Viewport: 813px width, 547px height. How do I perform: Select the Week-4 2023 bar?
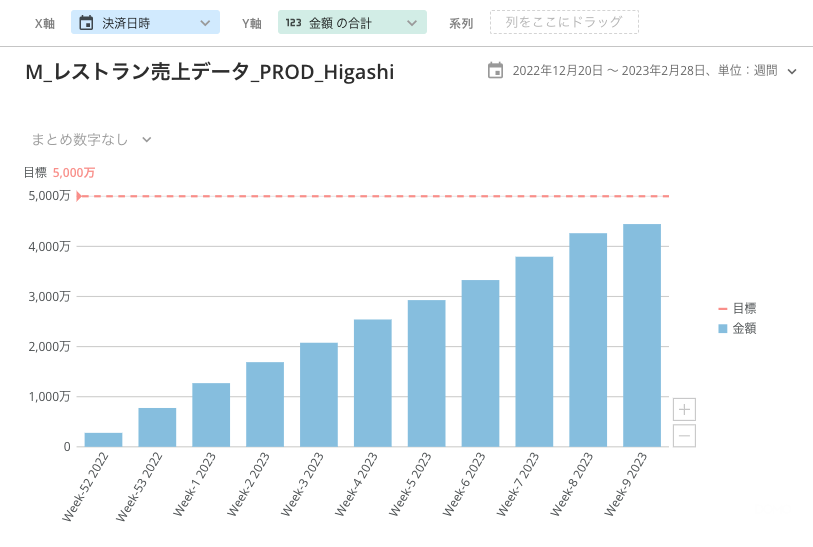point(373,383)
